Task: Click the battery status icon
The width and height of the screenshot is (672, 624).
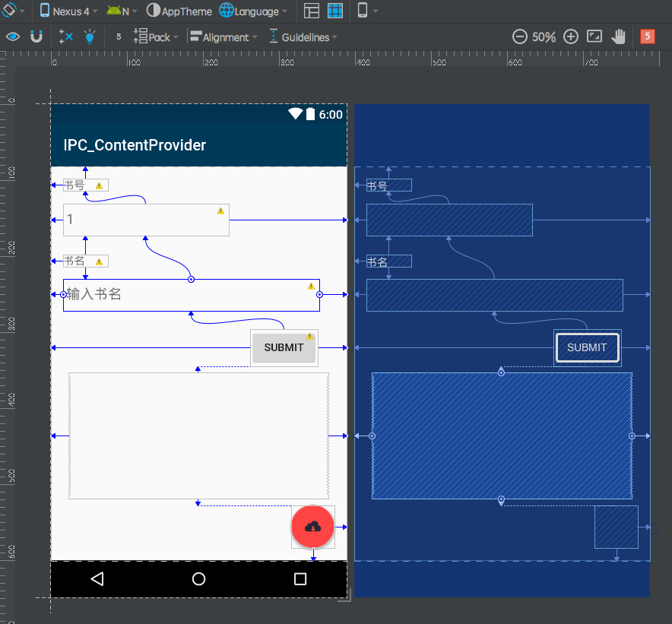Action: click(x=310, y=114)
